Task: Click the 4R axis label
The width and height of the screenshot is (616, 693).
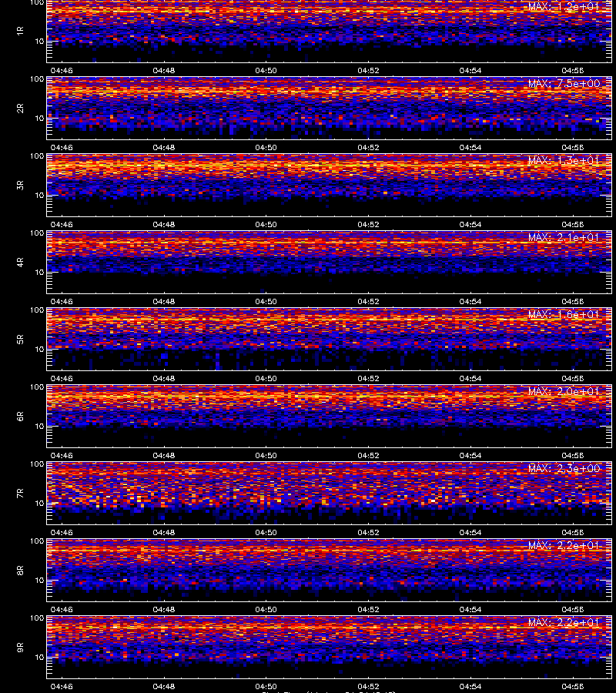Action: pos(20,262)
